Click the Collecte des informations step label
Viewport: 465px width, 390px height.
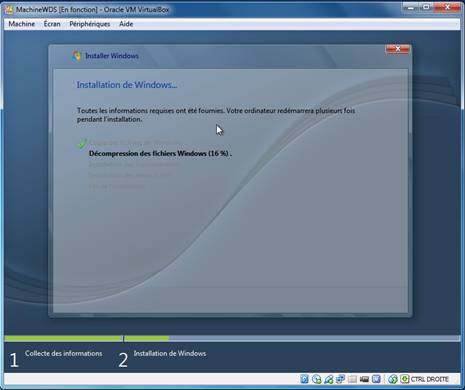64,353
